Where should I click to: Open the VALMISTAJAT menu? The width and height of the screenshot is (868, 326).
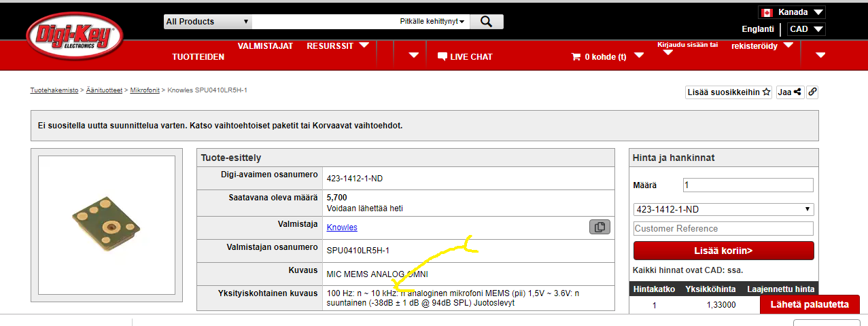pyautogui.click(x=265, y=46)
